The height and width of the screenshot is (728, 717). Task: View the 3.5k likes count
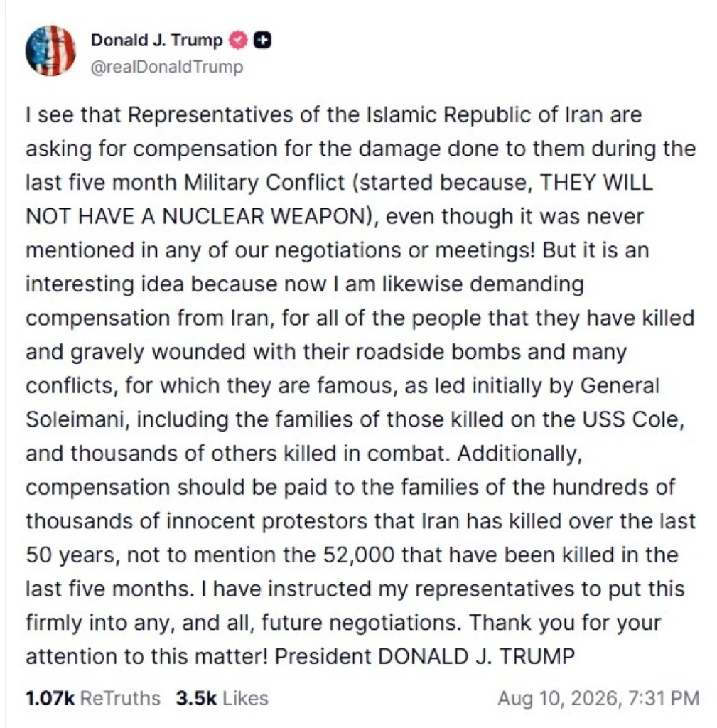(196, 698)
